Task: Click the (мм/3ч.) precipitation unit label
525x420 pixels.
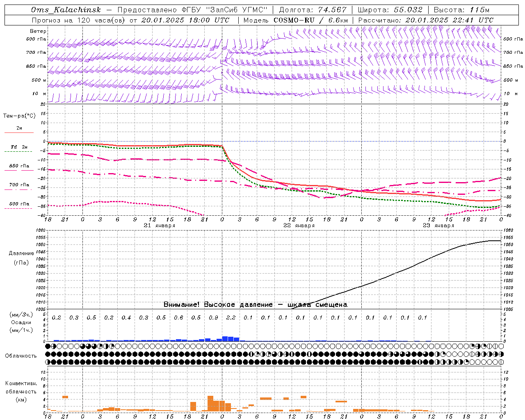Action: pyautogui.click(x=21, y=315)
